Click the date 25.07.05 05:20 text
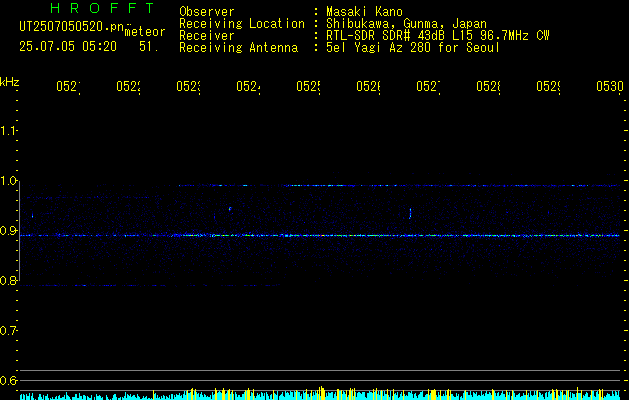 tap(68, 47)
